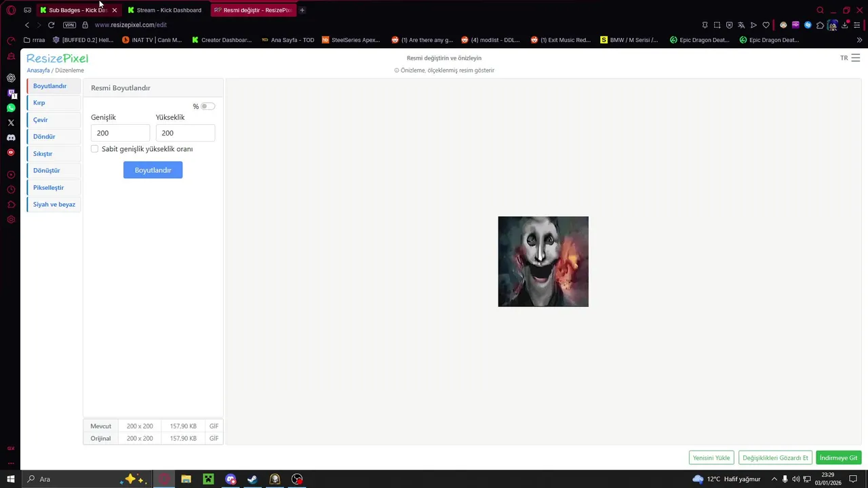Click the snapshot capture icon in address bar
The image size is (868, 488).
(x=717, y=25)
